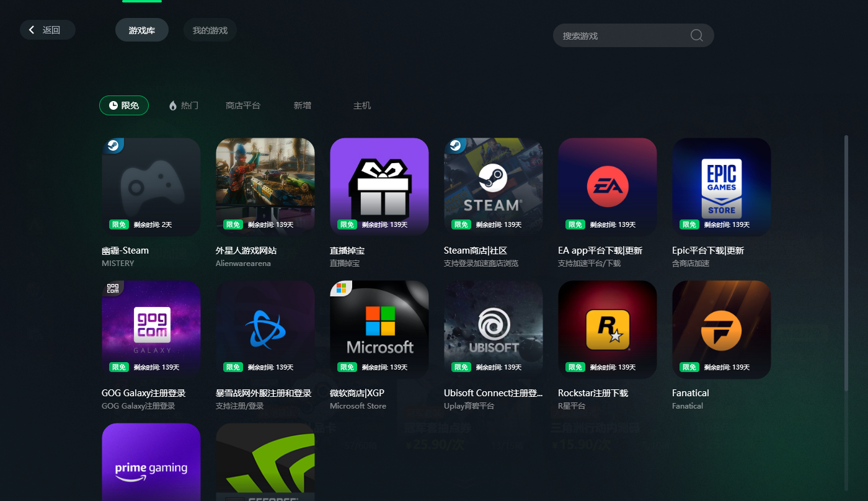
Task: Click the 限免 badge on Epic tile
Action: [689, 224]
